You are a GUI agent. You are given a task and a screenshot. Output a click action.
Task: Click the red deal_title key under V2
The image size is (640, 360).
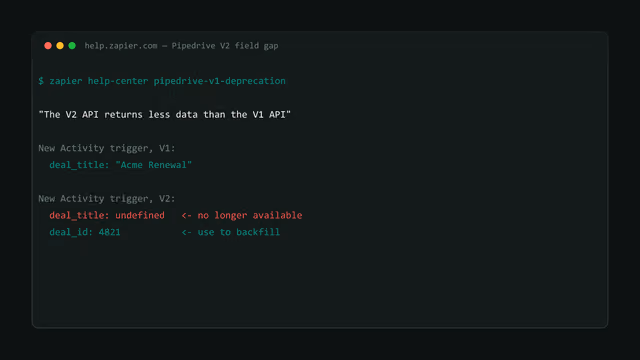point(79,215)
